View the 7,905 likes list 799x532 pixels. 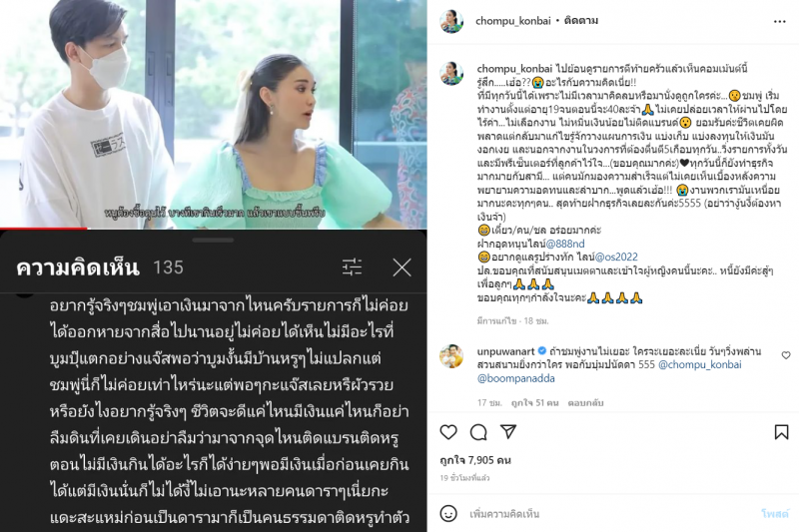(475, 460)
